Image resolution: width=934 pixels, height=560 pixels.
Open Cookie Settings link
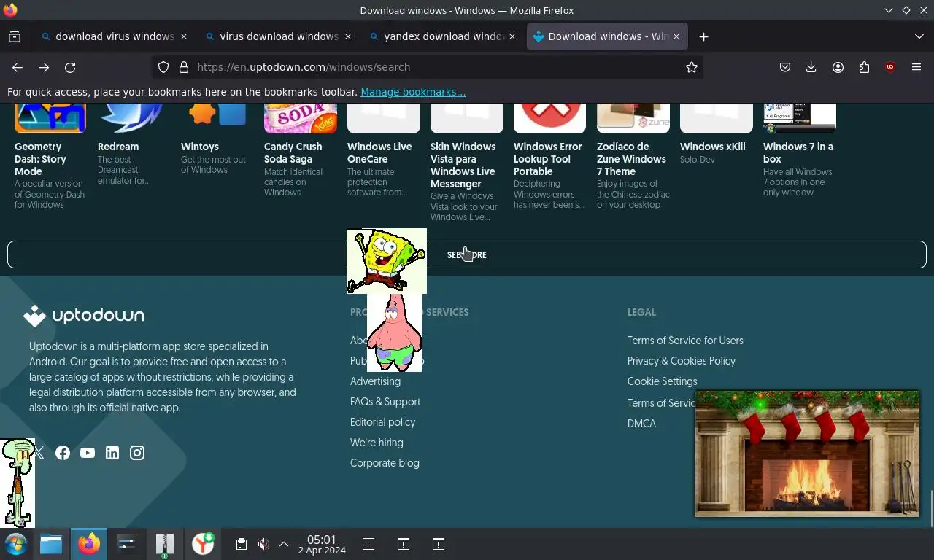point(662,381)
